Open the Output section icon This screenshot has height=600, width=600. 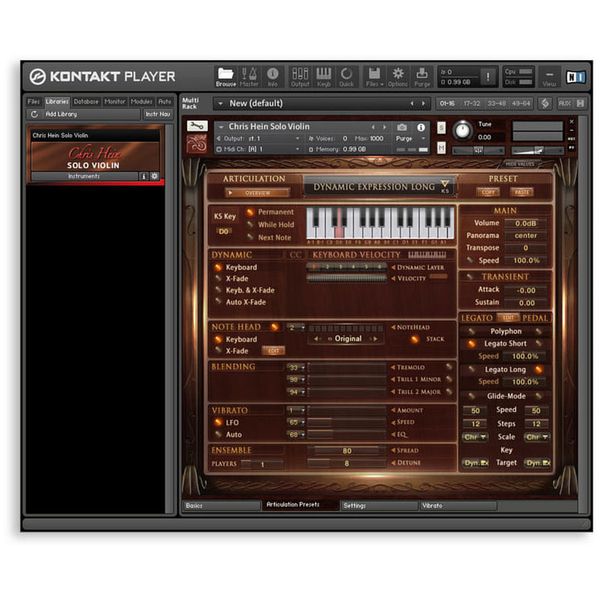tap(299, 77)
